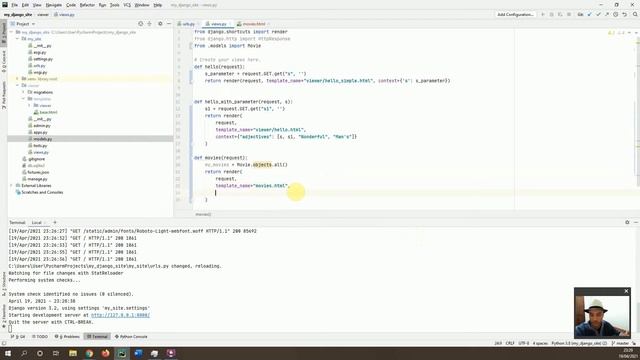Expand the migrations folder
This screenshot has height=360, width=640.
tap(23, 92)
